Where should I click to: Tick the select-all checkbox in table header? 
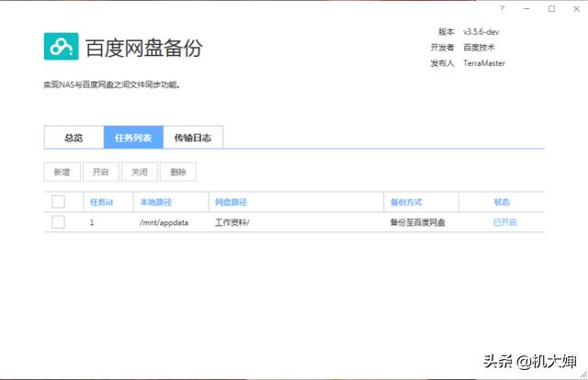tap(58, 202)
